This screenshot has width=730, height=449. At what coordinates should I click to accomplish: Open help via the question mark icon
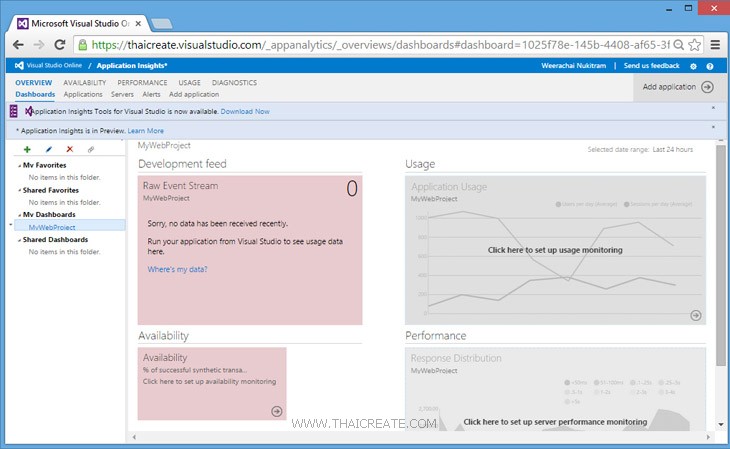coord(710,66)
